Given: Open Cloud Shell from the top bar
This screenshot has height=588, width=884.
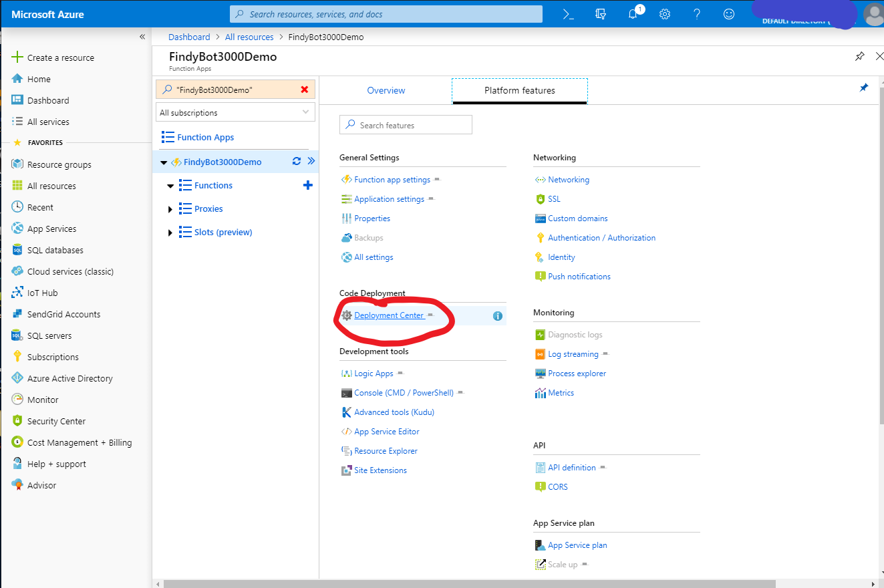Looking at the screenshot, I should [568, 14].
